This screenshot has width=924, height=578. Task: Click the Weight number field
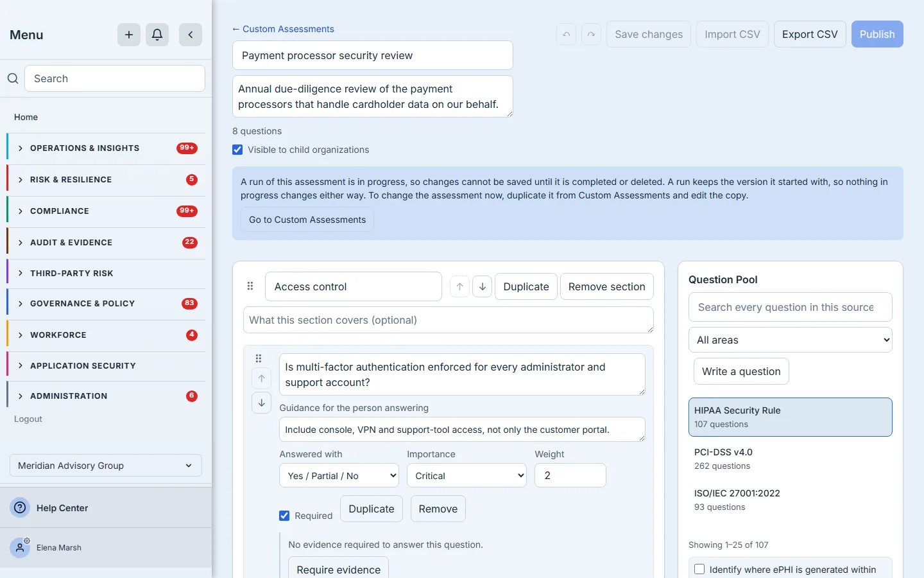tap(570, 475)
